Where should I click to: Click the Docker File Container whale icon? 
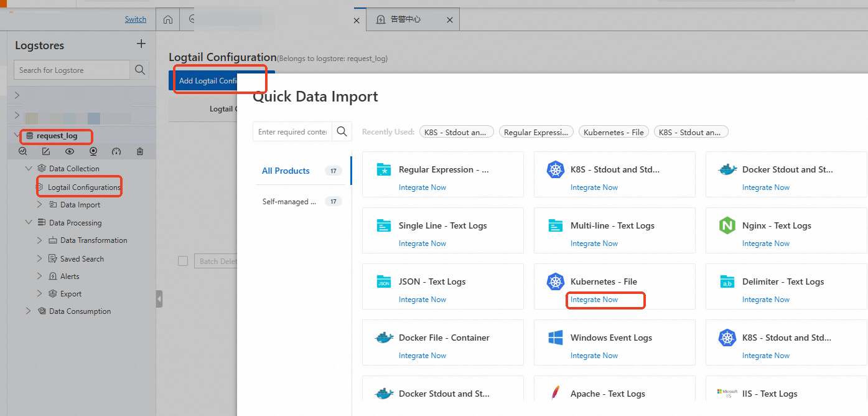(x=385, y=338)
